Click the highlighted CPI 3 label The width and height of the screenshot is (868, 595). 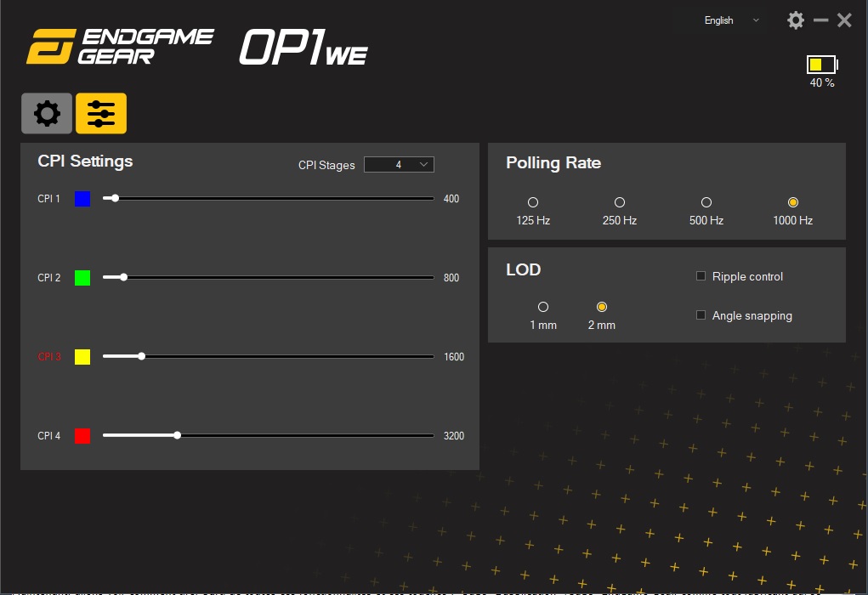click(48, 356)
